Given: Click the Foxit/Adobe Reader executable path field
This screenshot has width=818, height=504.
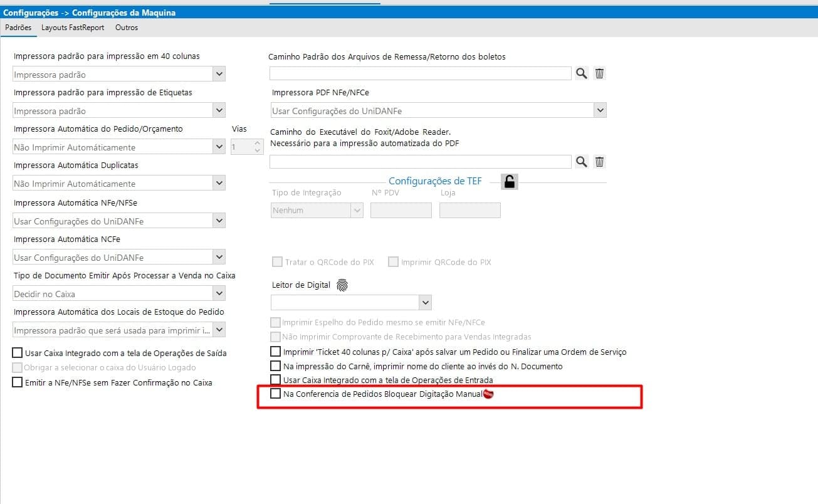Looking at the screenshot, I should pyautogui.click(x=421, y=162).
